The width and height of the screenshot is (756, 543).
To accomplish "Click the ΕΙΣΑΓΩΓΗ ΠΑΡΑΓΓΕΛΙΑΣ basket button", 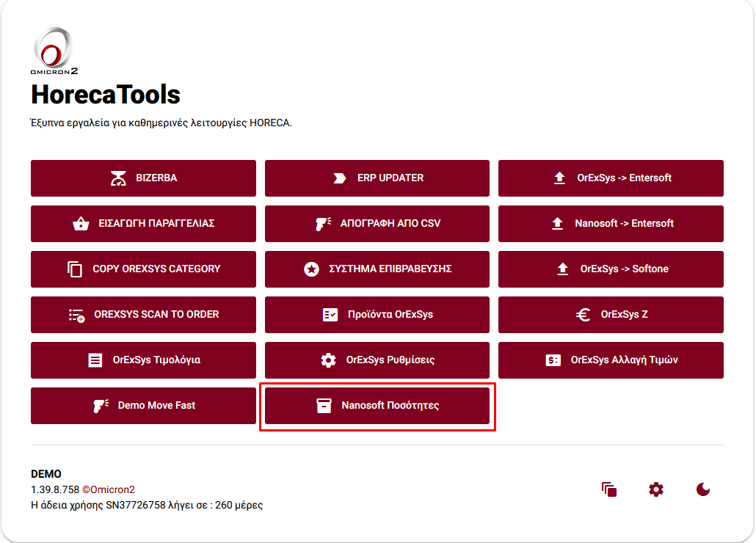I will point(143,224).
